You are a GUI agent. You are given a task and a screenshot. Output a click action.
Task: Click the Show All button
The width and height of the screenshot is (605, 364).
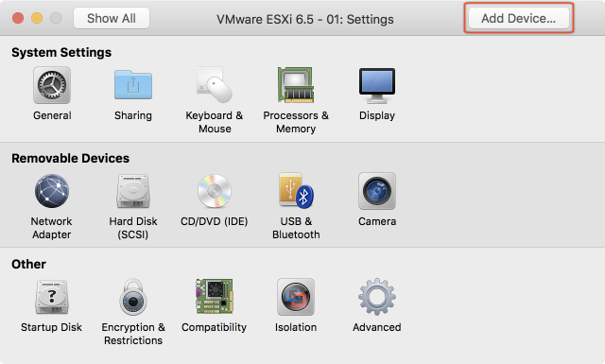pos(112,18)
